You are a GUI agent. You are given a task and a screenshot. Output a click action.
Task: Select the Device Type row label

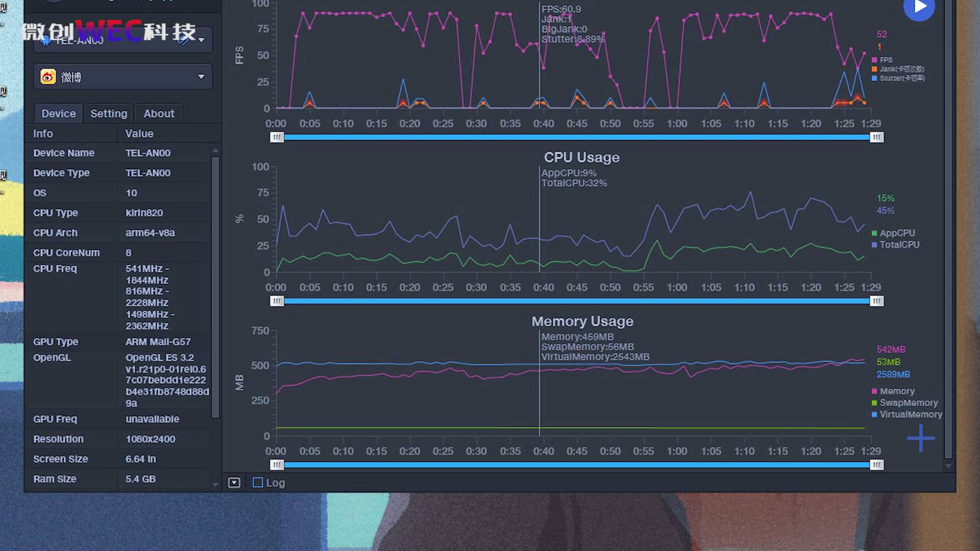point(61,173)
